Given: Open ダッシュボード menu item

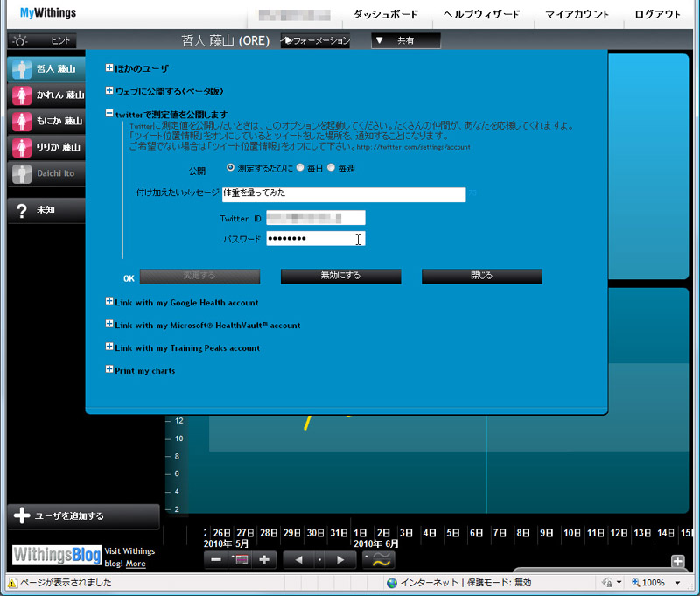Looking at the screenshot, I should (386, 14).
